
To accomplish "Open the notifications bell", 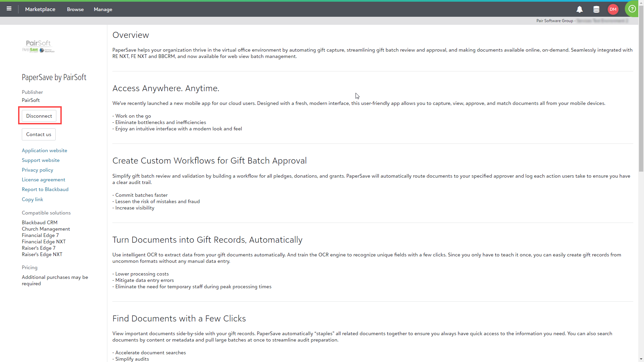I will coord(580,9).
